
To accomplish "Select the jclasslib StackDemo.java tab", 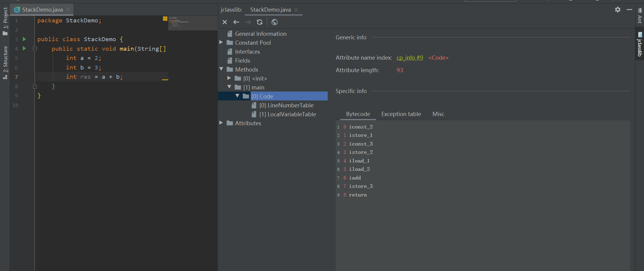I will tap(270, 10).
